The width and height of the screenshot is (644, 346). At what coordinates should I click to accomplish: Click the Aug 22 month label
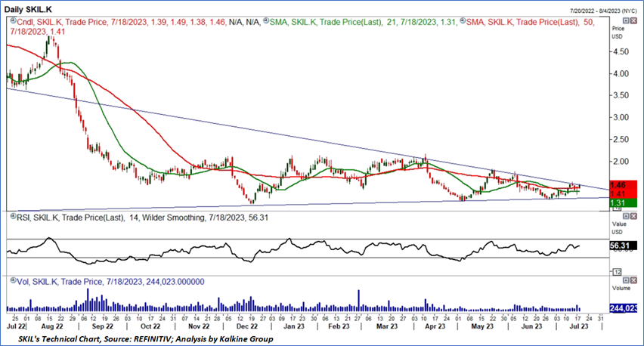(x=53, y=326)
